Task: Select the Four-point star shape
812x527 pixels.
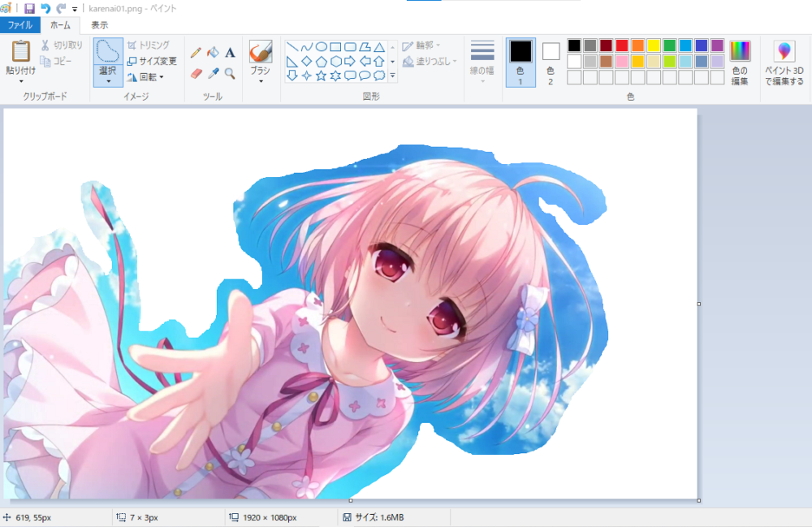Action: (x=307, y=76)
